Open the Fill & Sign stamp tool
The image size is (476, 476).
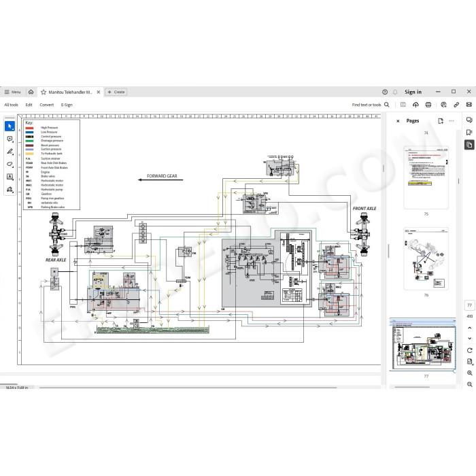(10, 190)
